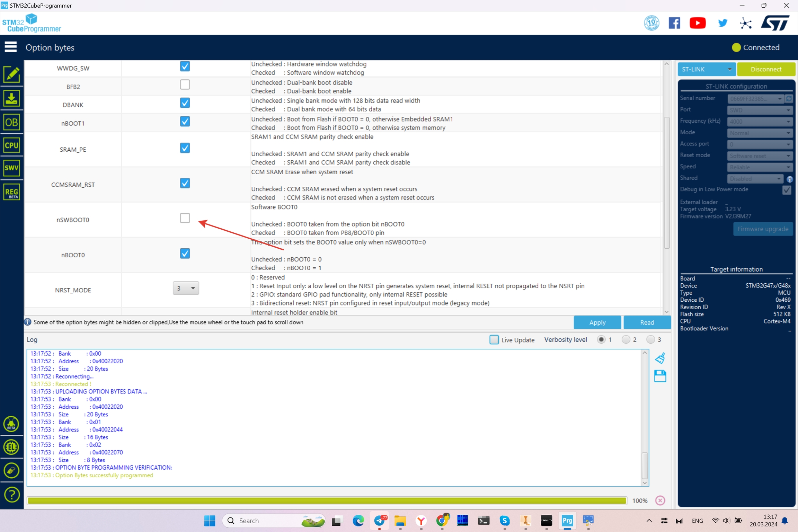Click the option bytes list vertical scrollbar
This screenshot has height=532, width=798.
pos(666,183)
